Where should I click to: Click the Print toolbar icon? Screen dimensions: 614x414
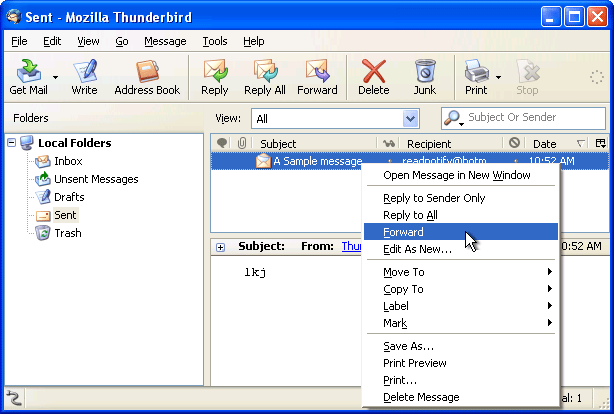click(475, 72)
